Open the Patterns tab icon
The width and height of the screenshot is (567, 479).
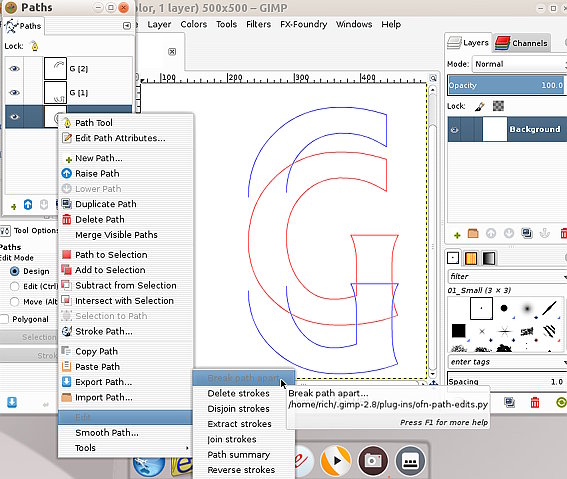471,258
